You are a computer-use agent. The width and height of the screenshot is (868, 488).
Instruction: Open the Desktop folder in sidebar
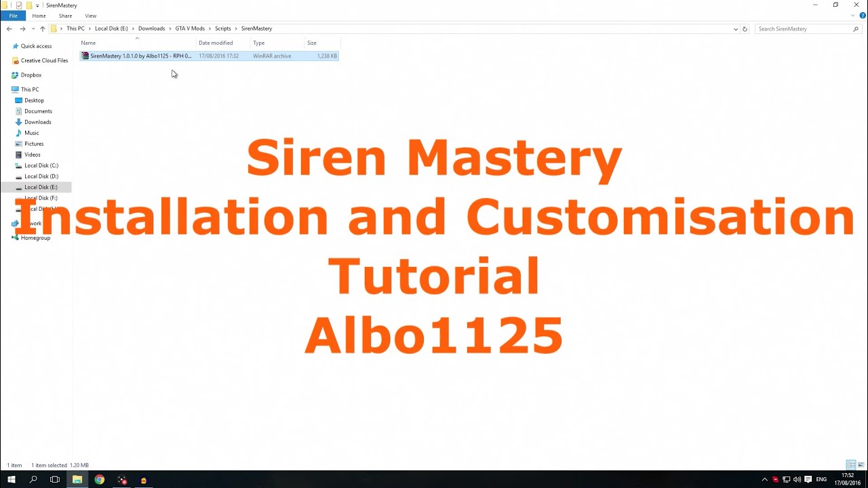coord(34,100)
